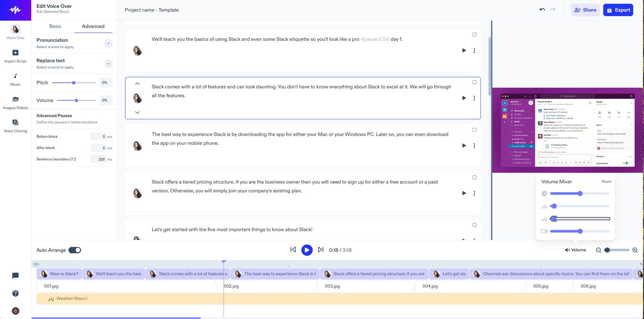Select the 004.jpg image clip
644x319 pixels.
tap(470, 286)
